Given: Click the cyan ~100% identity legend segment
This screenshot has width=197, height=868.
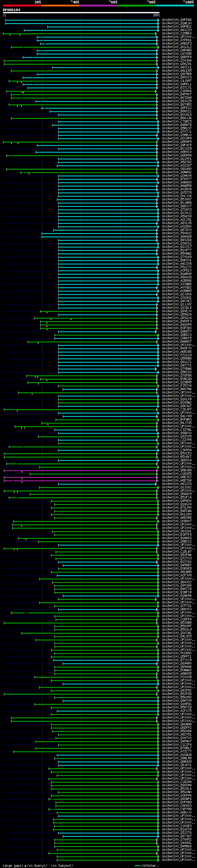Looking at the screenshot, I should [x=175, y=6].
